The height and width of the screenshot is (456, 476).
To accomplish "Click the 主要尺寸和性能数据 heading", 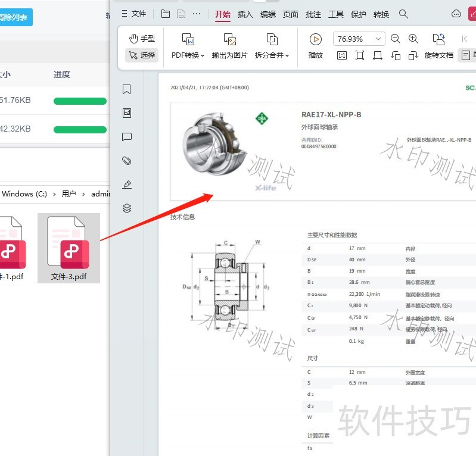I will [x=332, y=235].
